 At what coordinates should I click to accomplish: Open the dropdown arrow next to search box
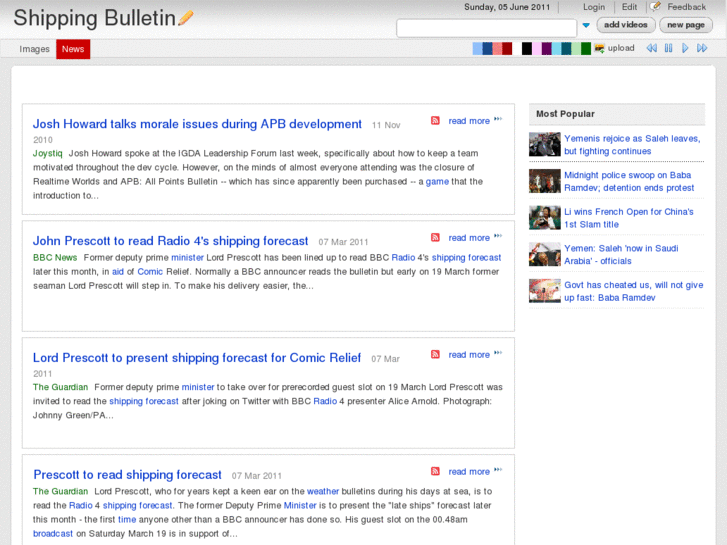pyautogui.click(x=586, y=26)
